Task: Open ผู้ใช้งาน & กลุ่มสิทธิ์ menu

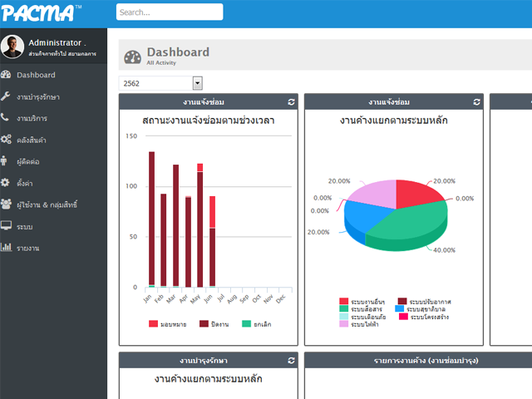Action: 47,204
